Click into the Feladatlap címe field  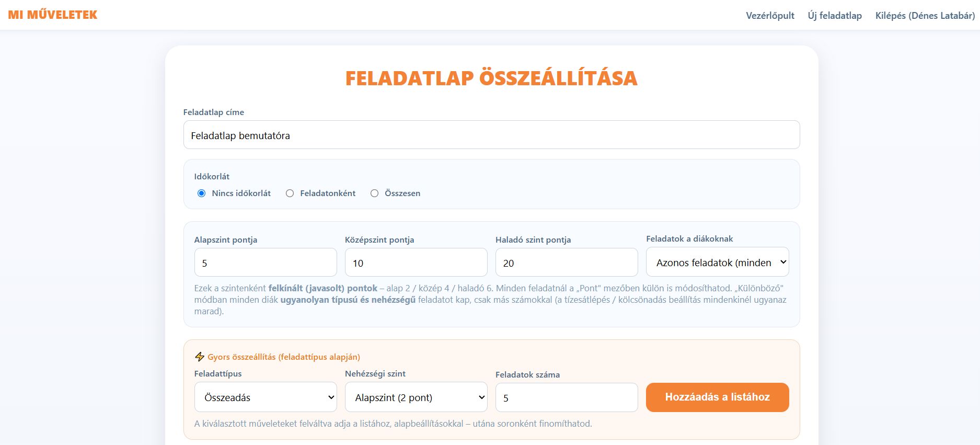pyautogui.click(x=491, y=135)
